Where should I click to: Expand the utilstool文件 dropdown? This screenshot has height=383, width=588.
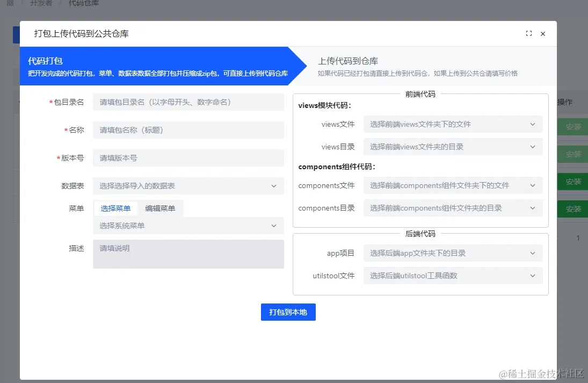[453, 276]
